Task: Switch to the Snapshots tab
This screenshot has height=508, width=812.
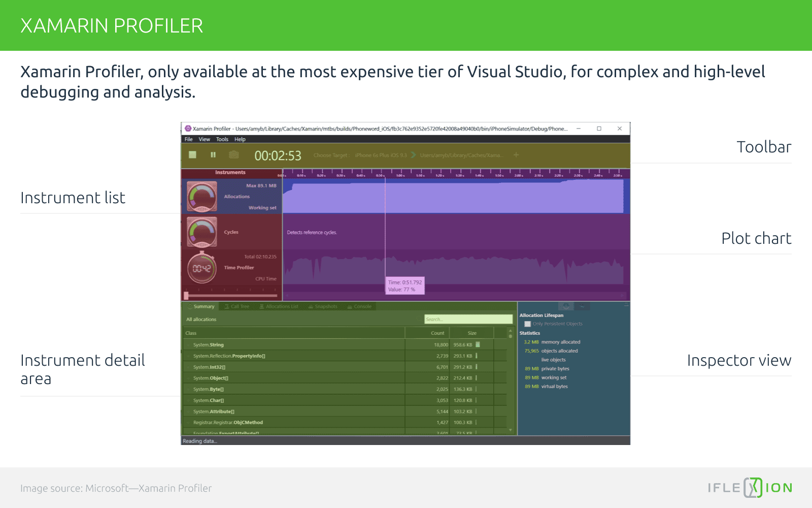Action: [x=323, y=306]
